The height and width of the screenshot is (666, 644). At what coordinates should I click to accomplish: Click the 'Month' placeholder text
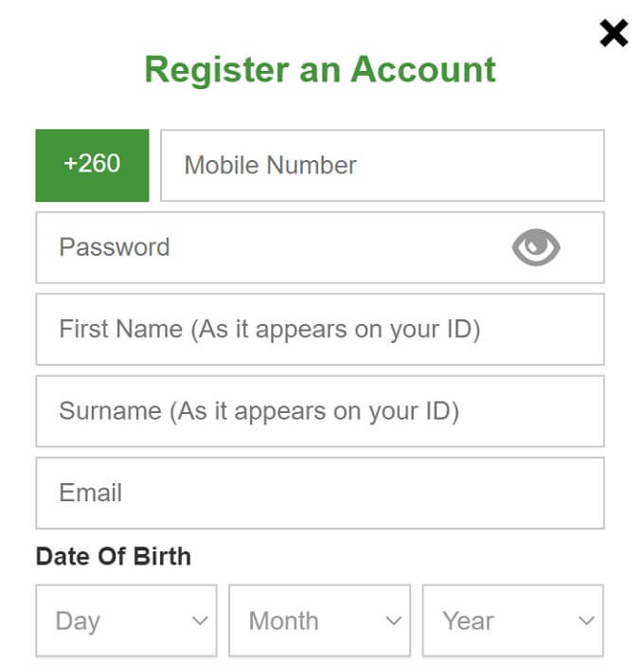pyautogui.click(x=283, y=621)
